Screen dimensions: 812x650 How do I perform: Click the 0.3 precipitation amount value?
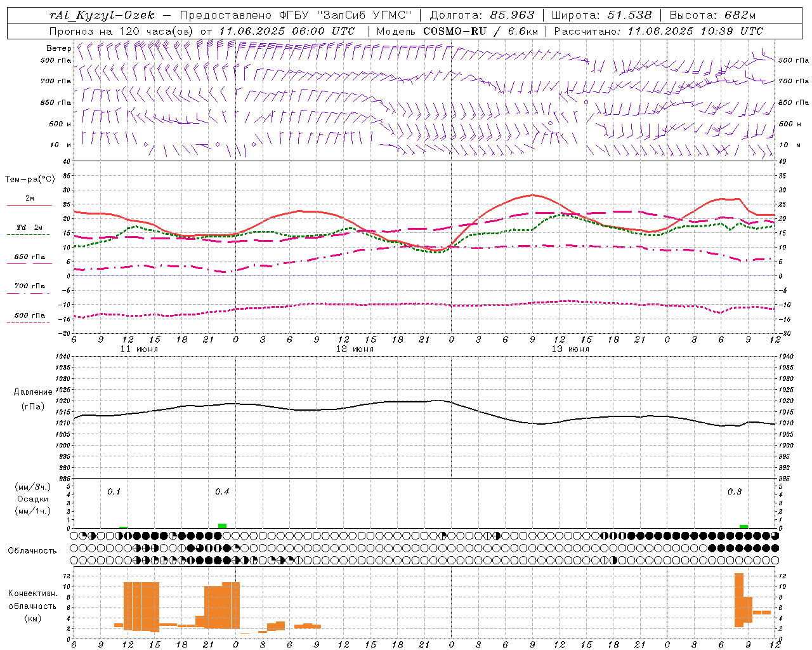(x=735, y=492)
